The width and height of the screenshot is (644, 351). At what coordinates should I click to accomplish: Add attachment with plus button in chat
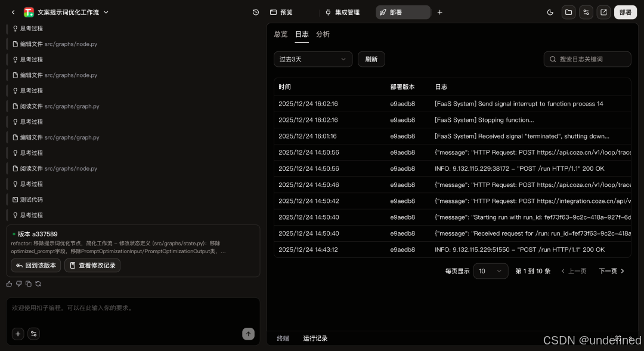point(18,334)
